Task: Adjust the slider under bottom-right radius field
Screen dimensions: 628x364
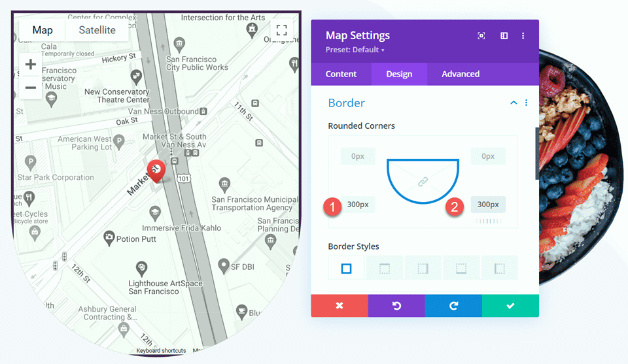Action: pyautogui.click(x=487, y=221)
